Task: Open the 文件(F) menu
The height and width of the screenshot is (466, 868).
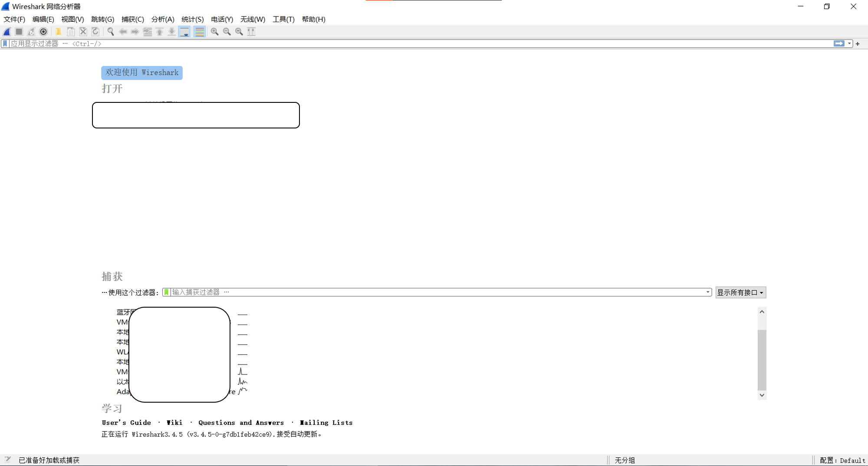Action: click(x=14, y=19)
